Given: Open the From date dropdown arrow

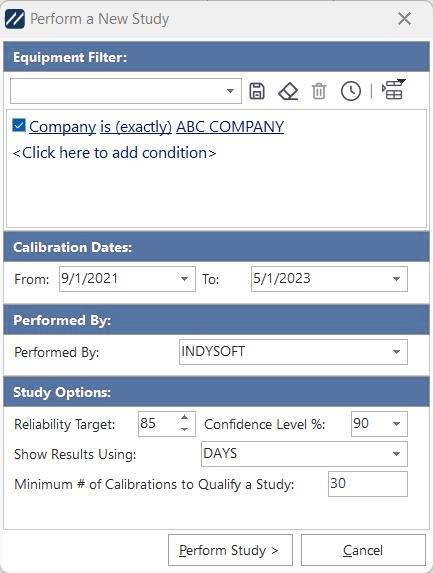Looking at the screenshot, I should click(185, 279).
